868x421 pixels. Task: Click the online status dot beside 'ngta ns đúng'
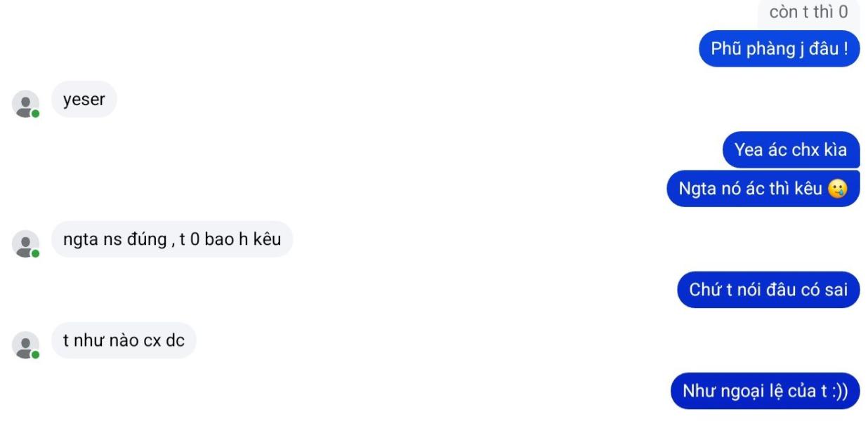point(35,253)
